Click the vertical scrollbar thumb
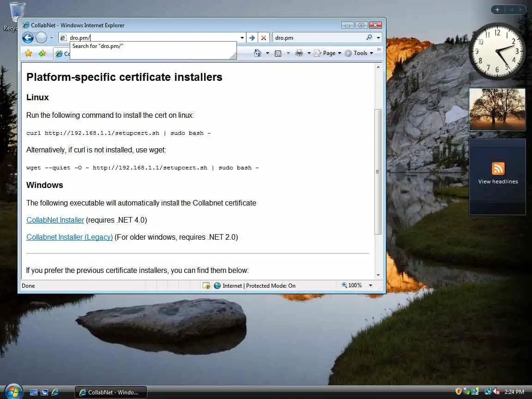532x399 pixels. tap(378, 172)
